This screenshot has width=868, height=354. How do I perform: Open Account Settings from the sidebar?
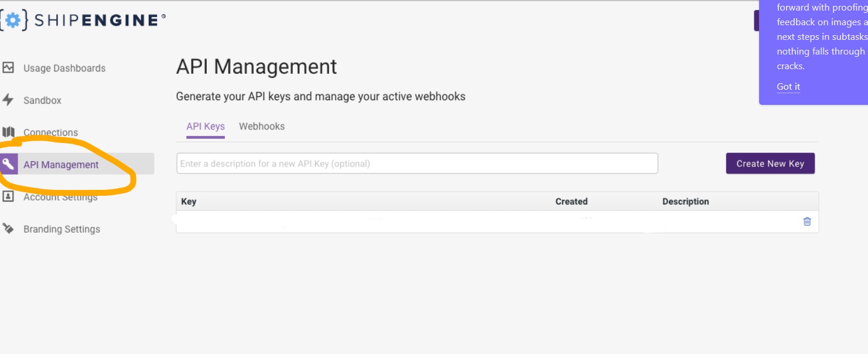(60, 197)
